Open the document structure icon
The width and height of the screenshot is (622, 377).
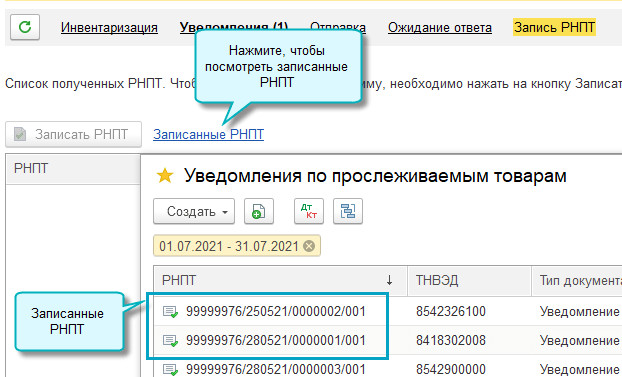point(347,211)
